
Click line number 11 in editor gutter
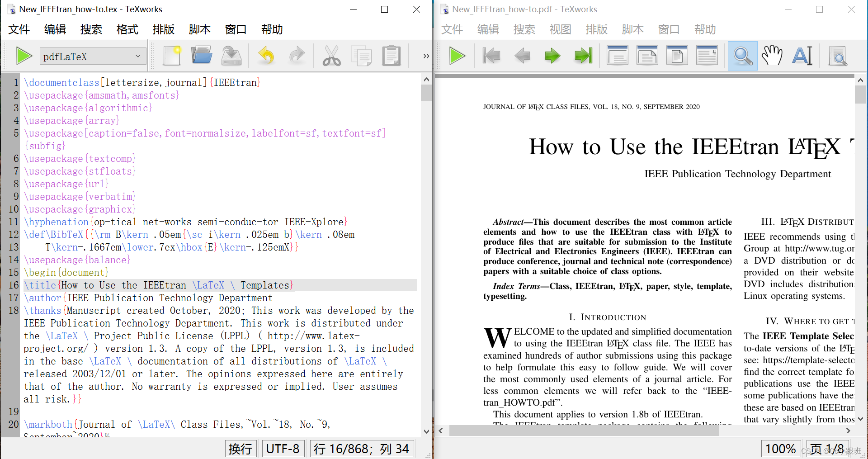point(14,222)
